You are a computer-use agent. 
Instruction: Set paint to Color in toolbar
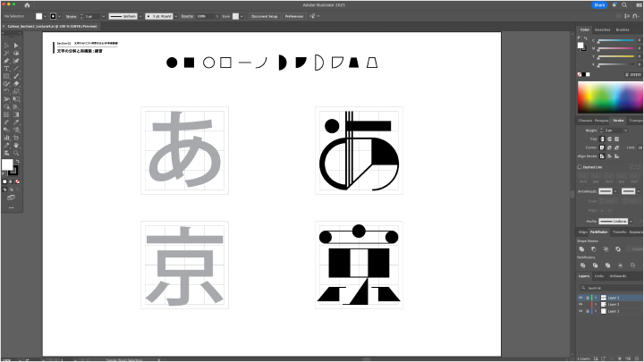pyautogui.click(x=4, y=181)
